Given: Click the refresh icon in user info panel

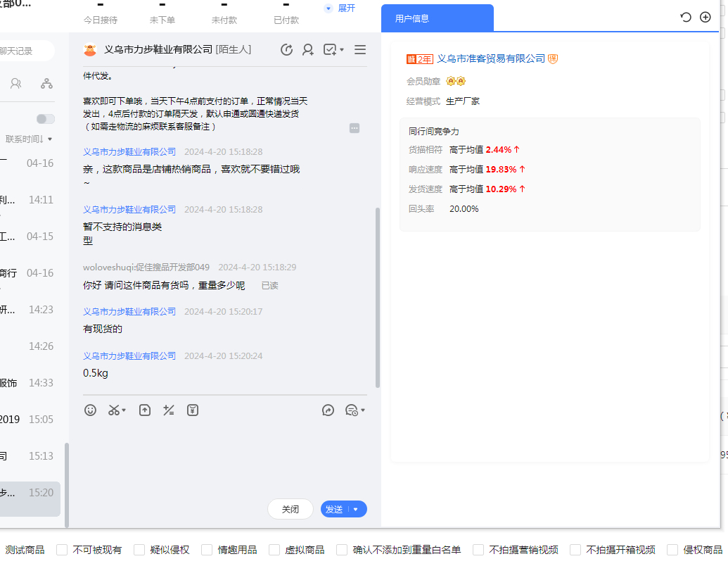Looking at the screenshot, I should point(686,18).
